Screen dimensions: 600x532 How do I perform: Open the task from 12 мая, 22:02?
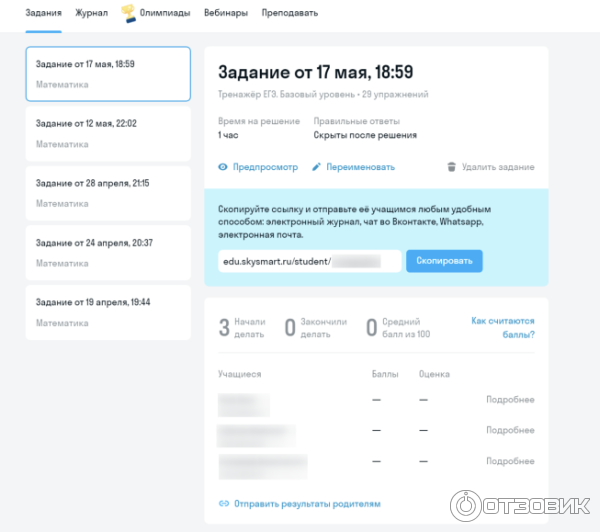point(107,133)
